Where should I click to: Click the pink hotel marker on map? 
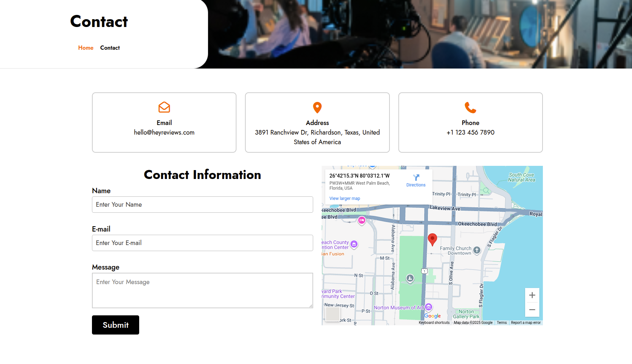[362, 221]
